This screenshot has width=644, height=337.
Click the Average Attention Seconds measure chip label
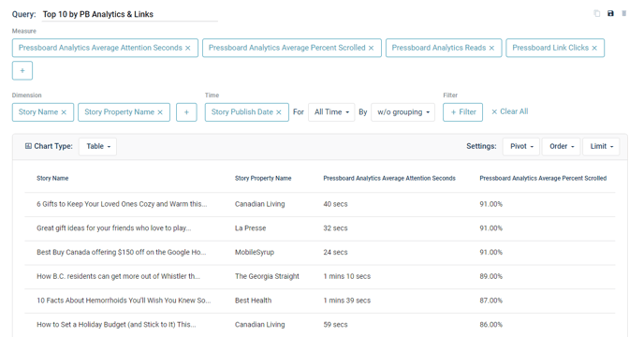(x=100, y=48)
